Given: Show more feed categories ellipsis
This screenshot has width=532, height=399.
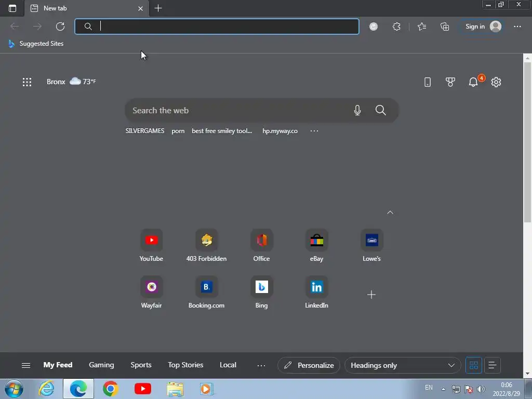Looking at the screenshot, I should [x=261, y=365].
